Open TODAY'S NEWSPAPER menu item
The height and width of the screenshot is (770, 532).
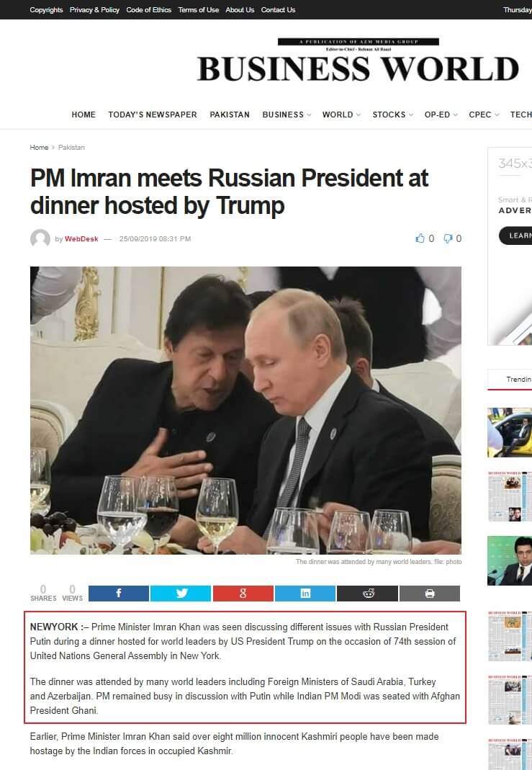coord(153,115)
